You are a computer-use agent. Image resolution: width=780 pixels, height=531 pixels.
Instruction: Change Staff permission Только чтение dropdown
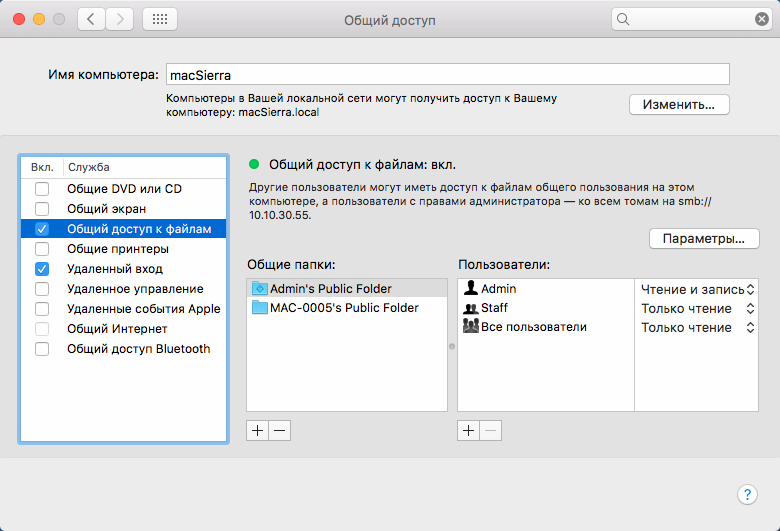(696, 308)
